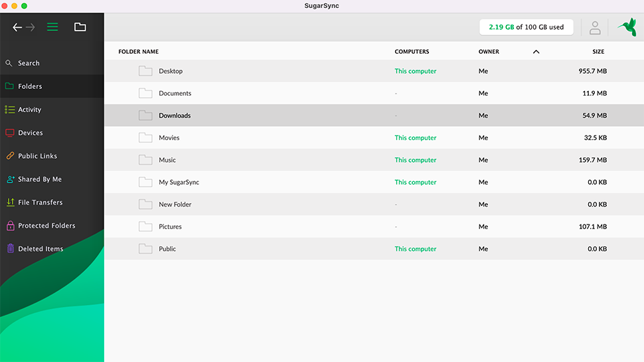The width and height of the screenshot is (644, 362).
Task: Select the Folders sidebar label
Action: pyautogui.click(x=30, y=86)
